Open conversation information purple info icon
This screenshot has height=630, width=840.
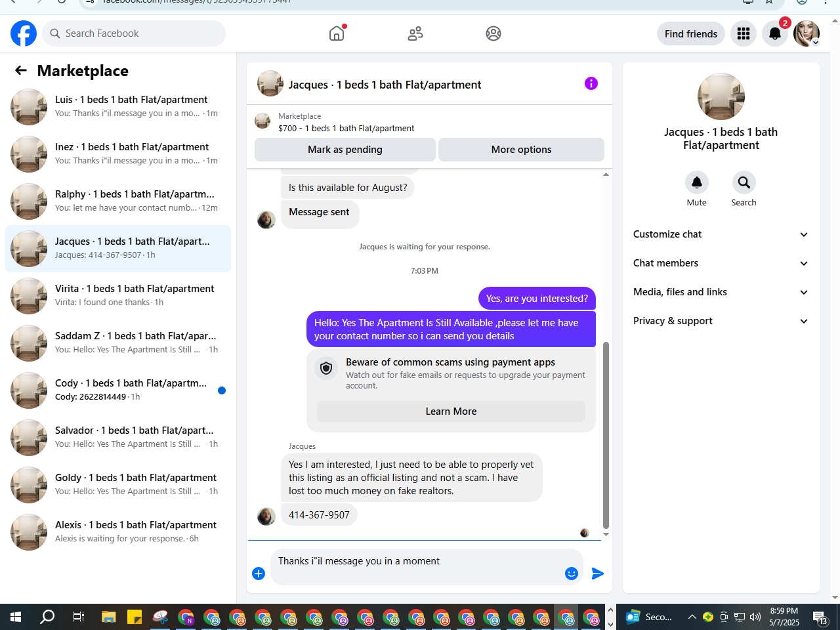591,83
